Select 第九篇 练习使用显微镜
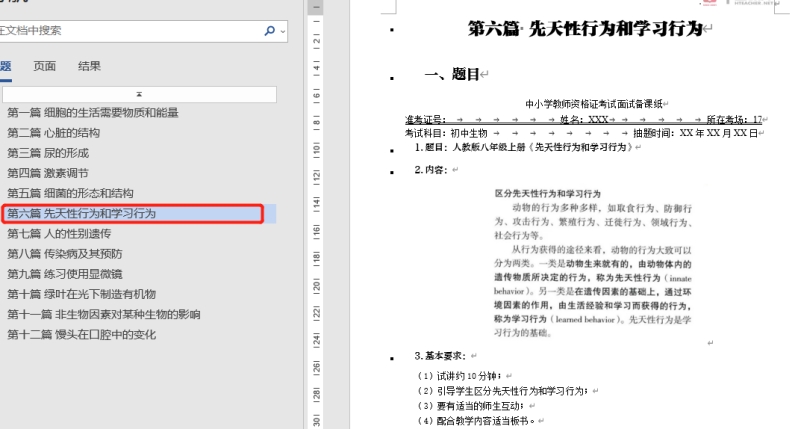This screenshot has width=802, height=429. tap(65, 274)
